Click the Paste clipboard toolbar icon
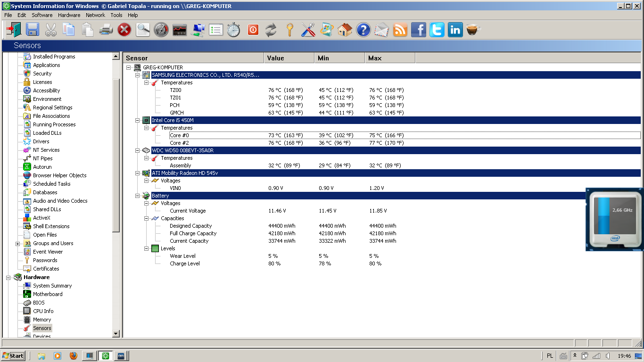Image resolution: width=644 pixels, height=362 pixels. point(87,30)
